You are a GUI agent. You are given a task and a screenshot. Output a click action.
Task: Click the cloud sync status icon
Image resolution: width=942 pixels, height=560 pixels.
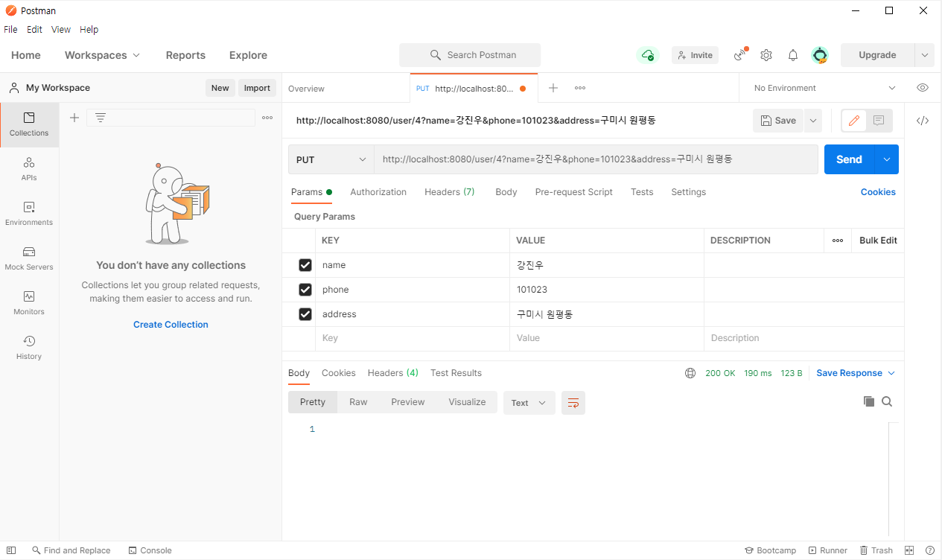(x=648, y=55)
